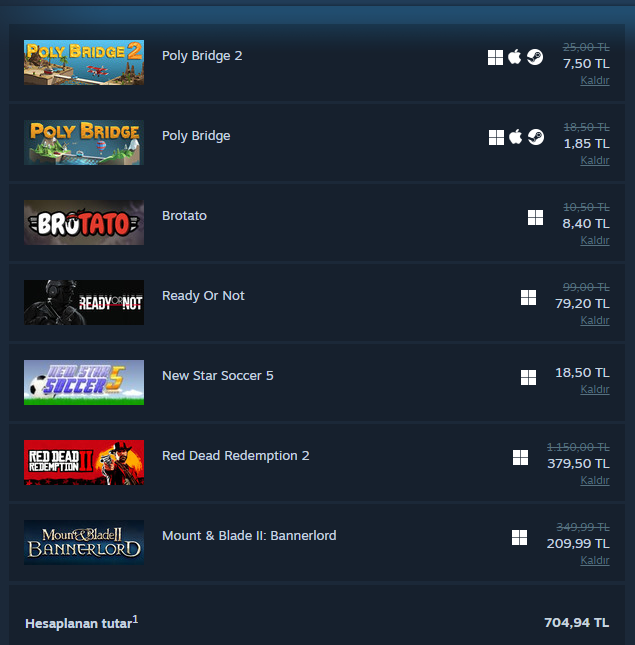Click Kaldır under Ready Or Not price
635x645 pixels.
595,320
